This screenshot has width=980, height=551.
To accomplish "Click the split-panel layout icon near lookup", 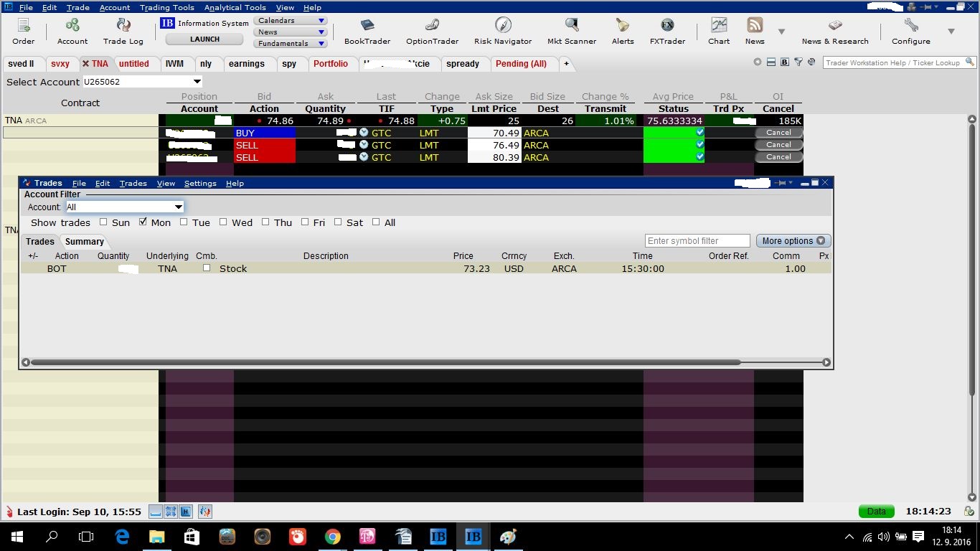I will tap(771, 62).
